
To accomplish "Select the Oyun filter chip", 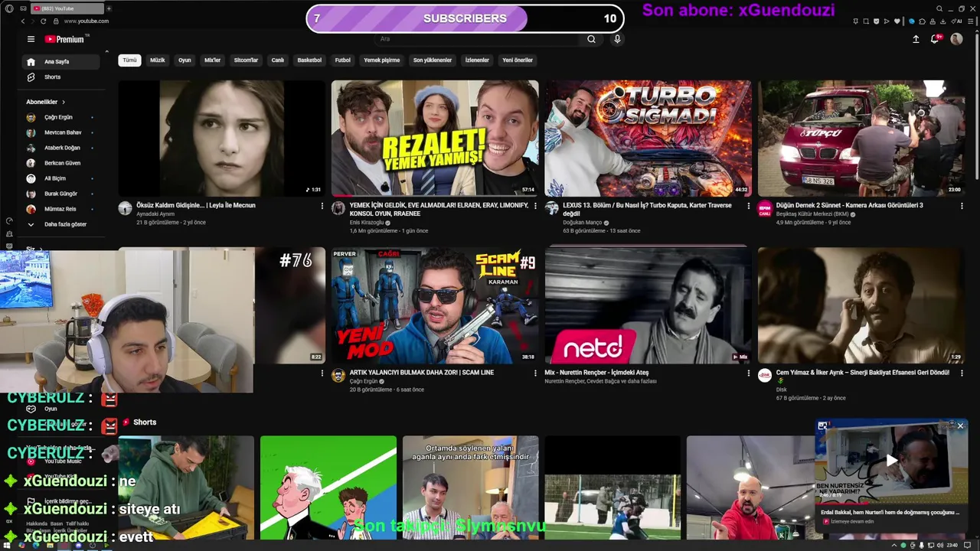I will pos(185,60).
